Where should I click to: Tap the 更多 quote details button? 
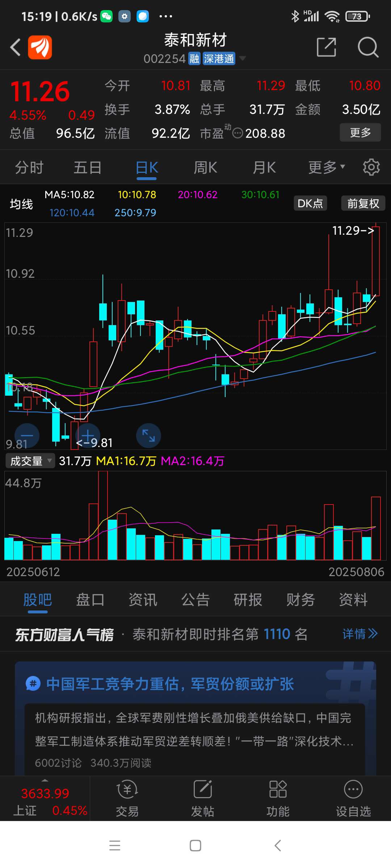[360, 132]
